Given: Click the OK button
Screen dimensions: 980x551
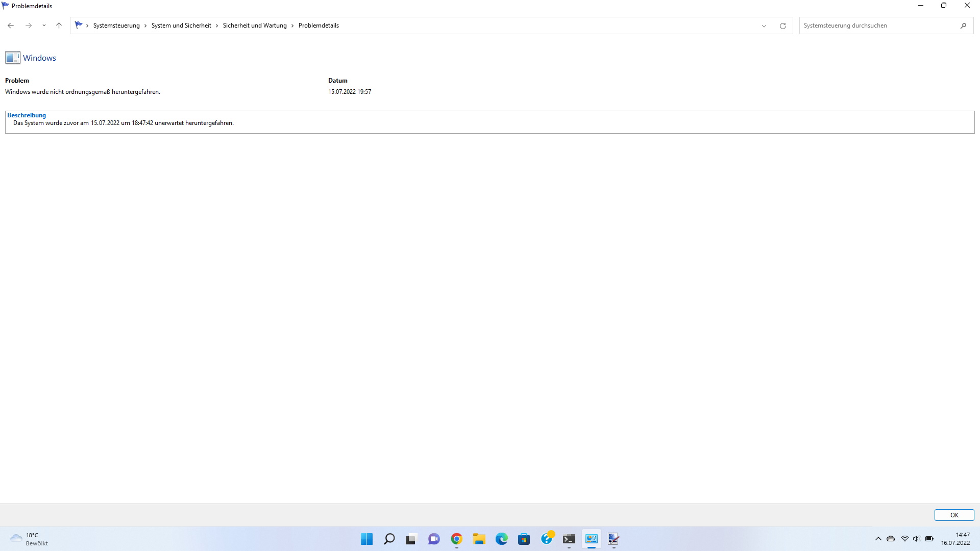Looking at the screenshot, I should point(953,515).
